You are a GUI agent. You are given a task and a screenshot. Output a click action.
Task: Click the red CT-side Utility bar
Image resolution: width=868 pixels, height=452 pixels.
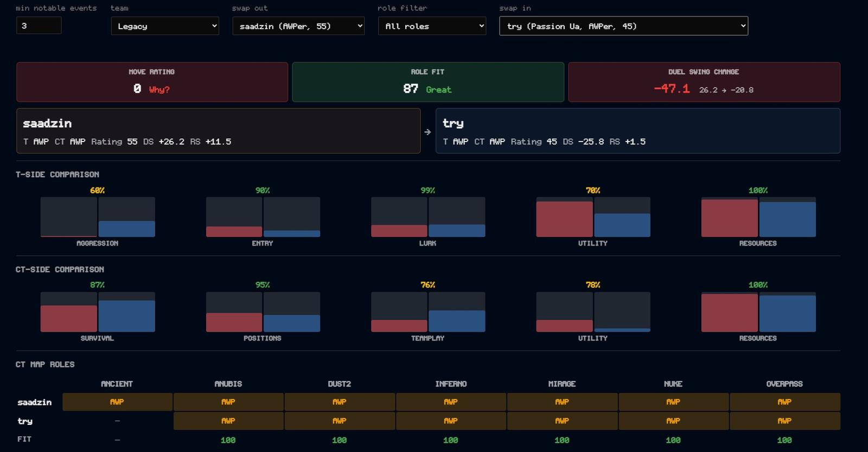[564, 326]
